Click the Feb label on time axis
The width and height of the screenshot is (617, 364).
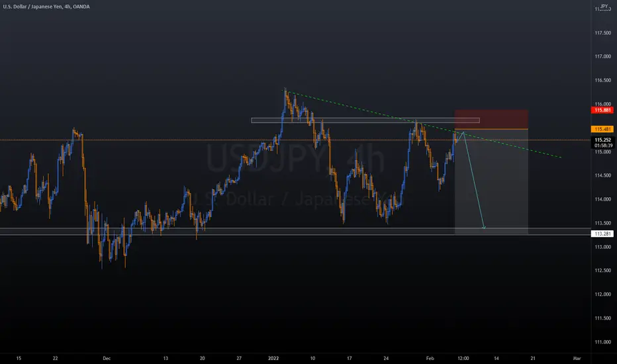click(x=430, y=359)
